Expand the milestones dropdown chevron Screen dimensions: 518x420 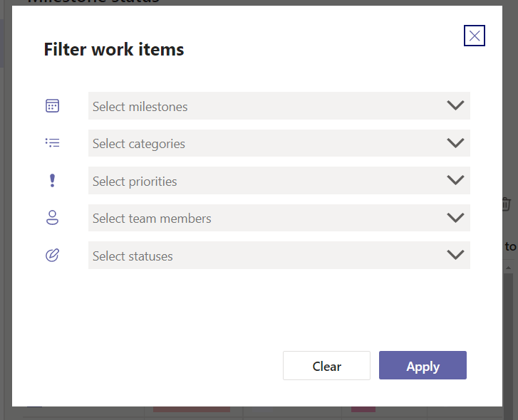click(455, 105)
